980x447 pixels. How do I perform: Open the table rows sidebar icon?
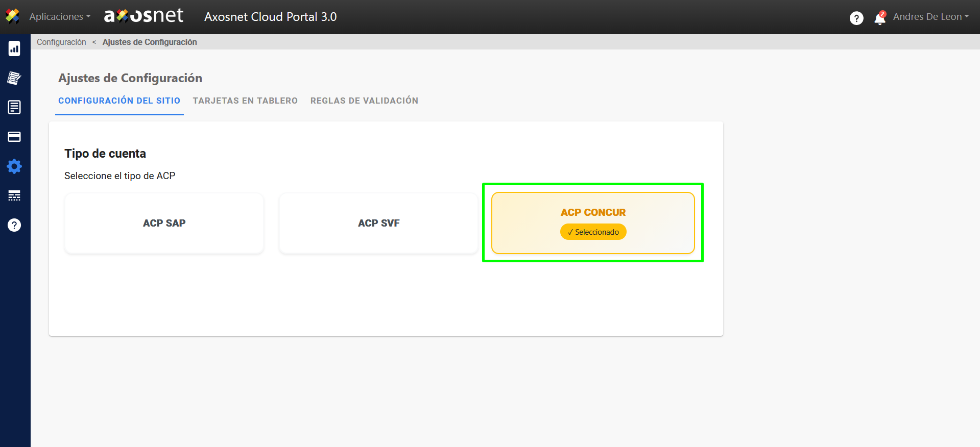pos(14,195)
